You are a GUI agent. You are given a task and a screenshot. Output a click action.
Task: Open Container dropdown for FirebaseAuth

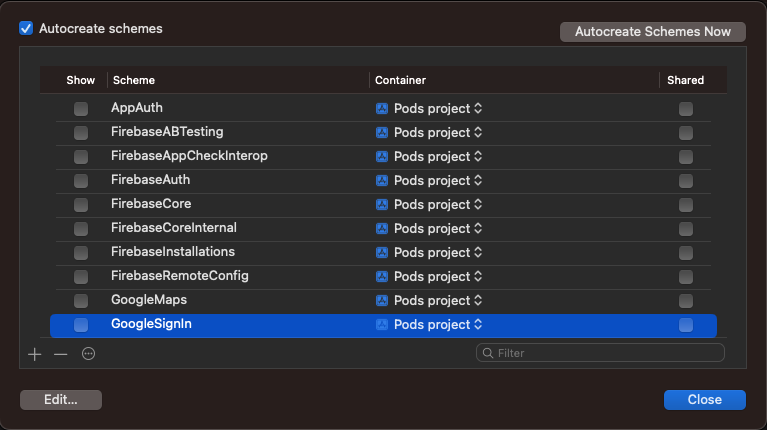(429, 181)
